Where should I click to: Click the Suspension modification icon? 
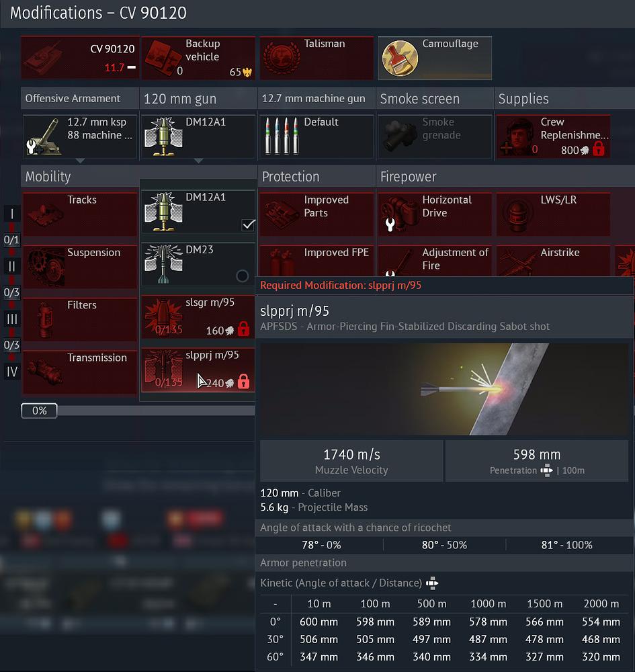[46, 267]
